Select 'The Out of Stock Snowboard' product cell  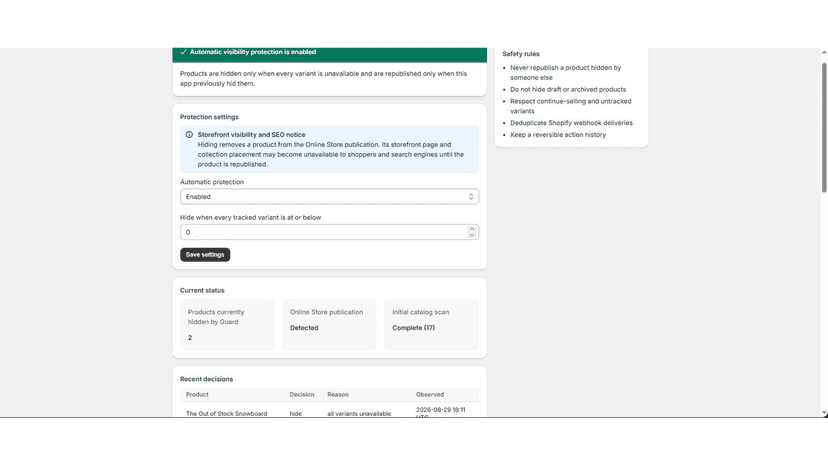(x=227, y=414)
